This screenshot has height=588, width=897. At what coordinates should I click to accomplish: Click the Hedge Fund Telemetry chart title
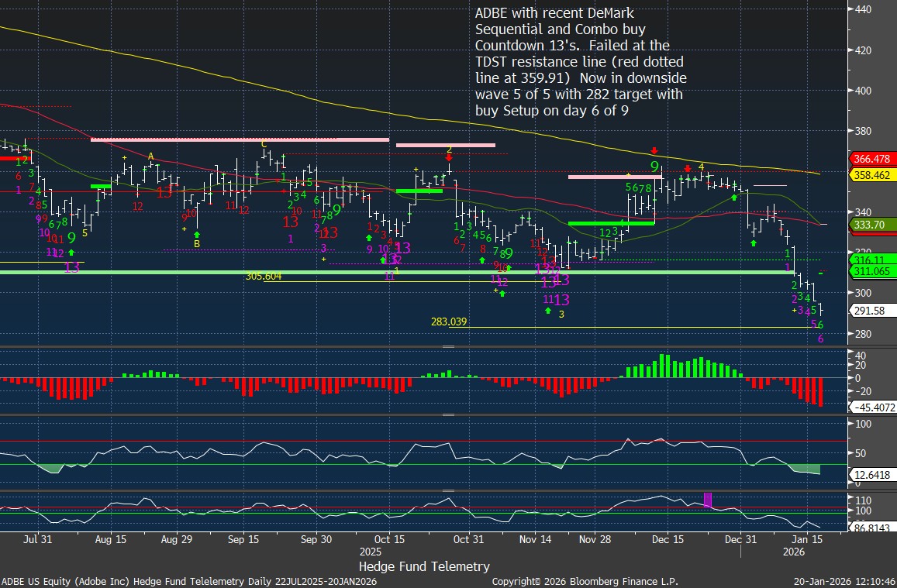coord(424,566)
